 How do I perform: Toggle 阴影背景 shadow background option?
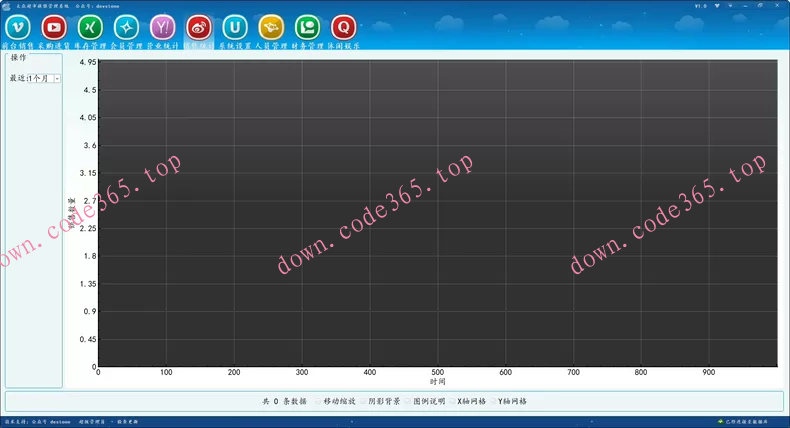(x=362, y=401)
